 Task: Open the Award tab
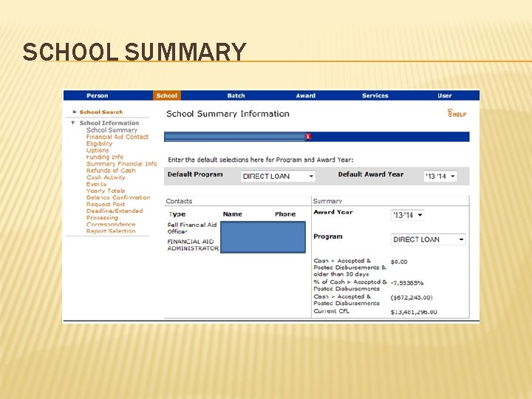[x=305, y=95]
